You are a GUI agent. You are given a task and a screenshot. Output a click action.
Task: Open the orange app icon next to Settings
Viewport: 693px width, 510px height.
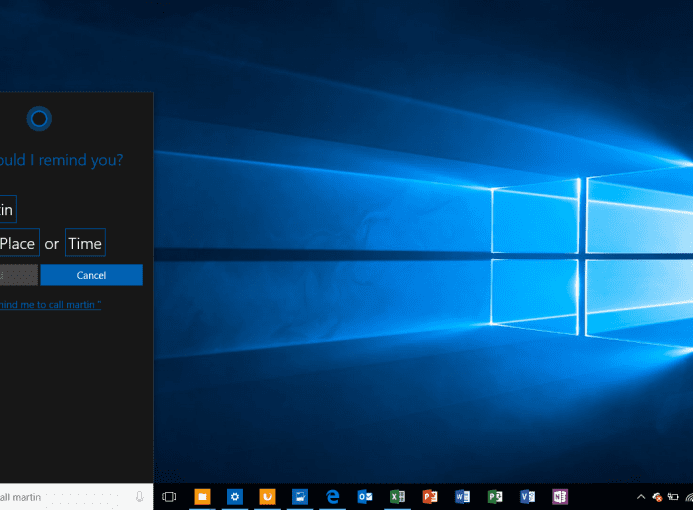pos(267,497)
